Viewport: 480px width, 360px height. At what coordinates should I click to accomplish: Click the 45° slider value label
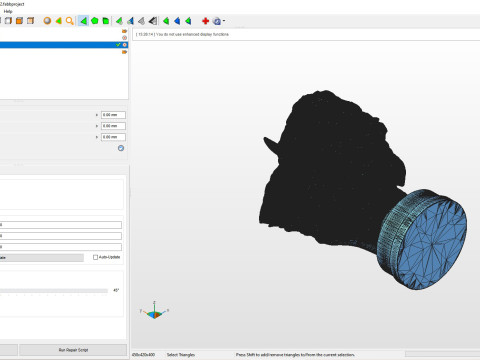point(116,290)
